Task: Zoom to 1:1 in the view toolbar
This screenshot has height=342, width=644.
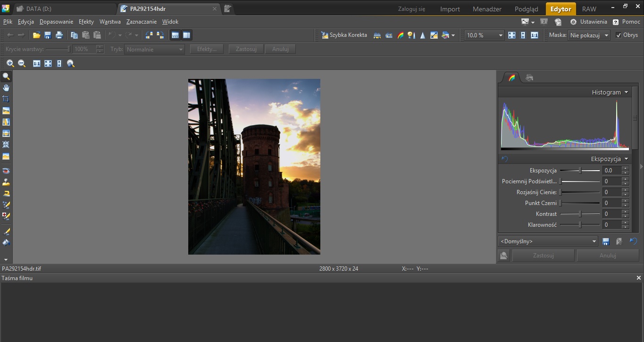Action: point(37,63)
